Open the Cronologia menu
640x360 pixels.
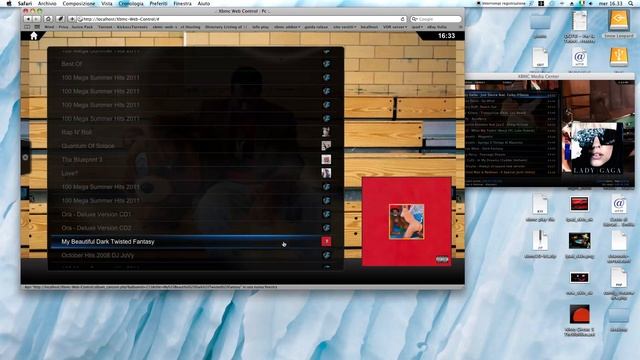tap(131, 3)
